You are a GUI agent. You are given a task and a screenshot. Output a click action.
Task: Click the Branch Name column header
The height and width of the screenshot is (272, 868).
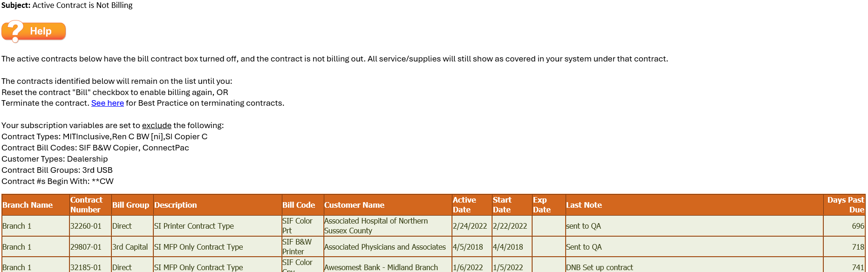coord(35,205)
